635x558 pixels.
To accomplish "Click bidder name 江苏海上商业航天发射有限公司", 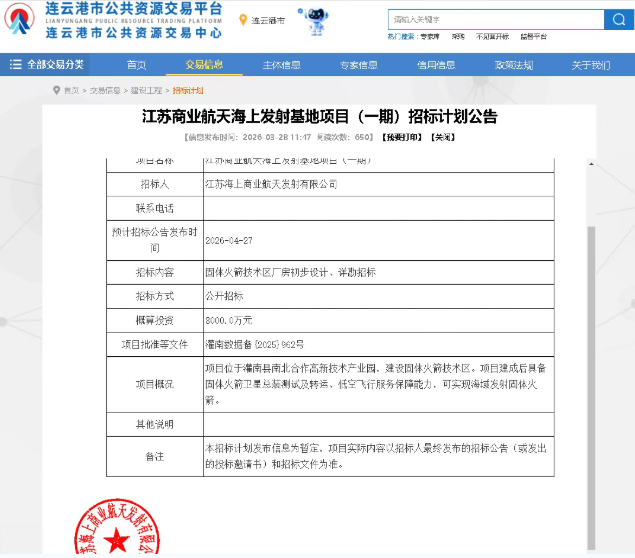I will (271, 184).
